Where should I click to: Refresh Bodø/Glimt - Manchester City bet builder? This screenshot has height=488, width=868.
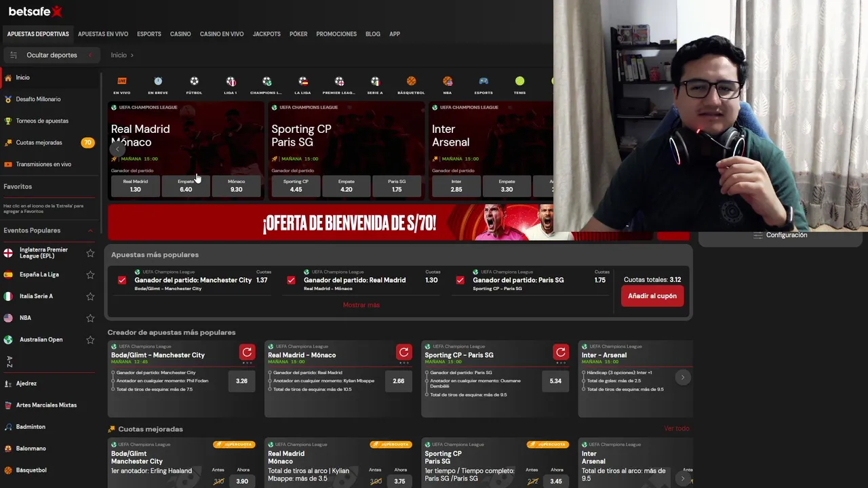click(247, 352)
